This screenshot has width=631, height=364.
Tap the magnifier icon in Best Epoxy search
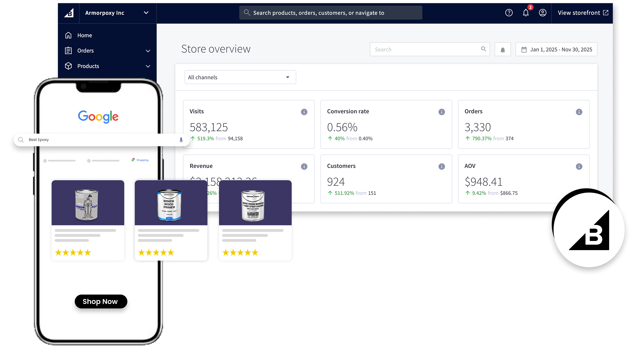click(x=21, y=140)
